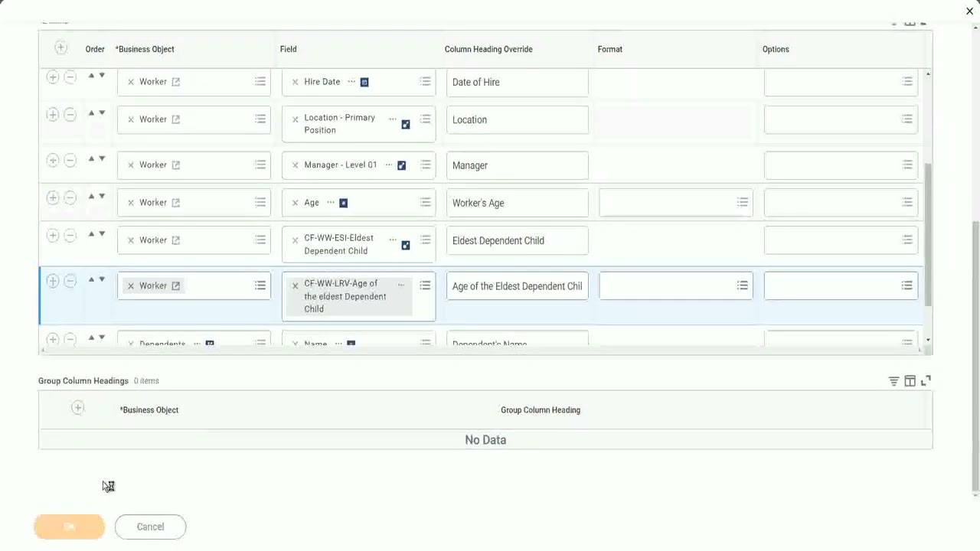The image size is (980, 551).
Task: Add a row using the header plus icon
Action: tap(60, 48)
